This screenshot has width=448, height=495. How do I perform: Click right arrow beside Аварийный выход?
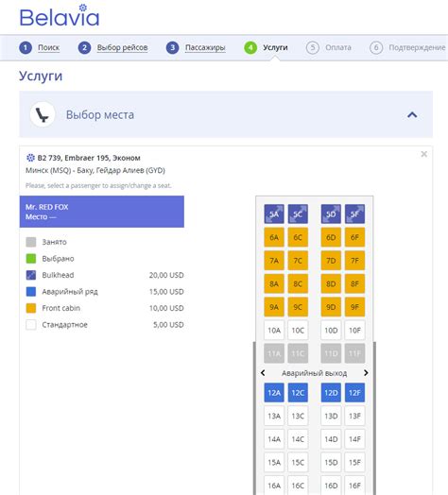tap(366, 373)
